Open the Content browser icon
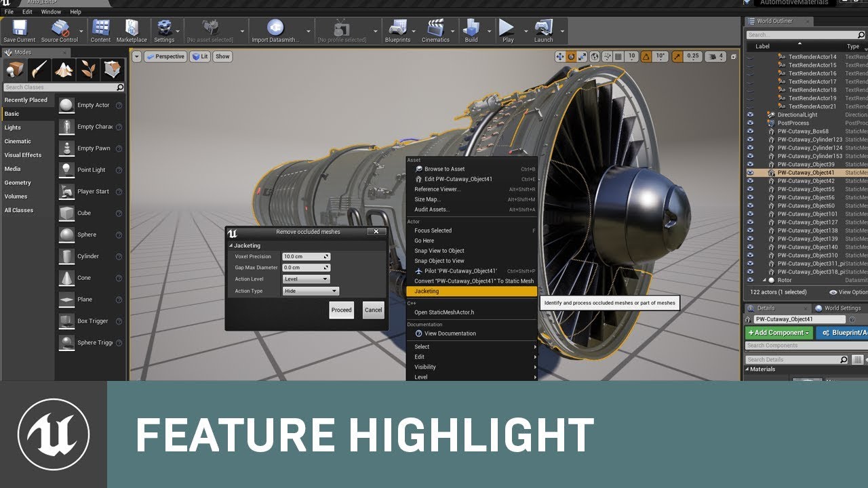Image resolution: width=868 pixels, height=488 pixels. click(x=100, y=28)
